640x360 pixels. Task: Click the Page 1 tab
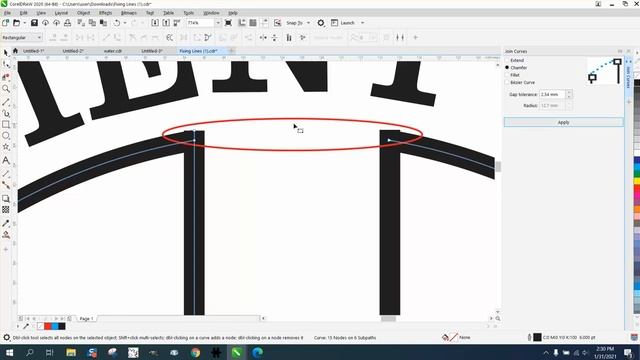[86, 318]
